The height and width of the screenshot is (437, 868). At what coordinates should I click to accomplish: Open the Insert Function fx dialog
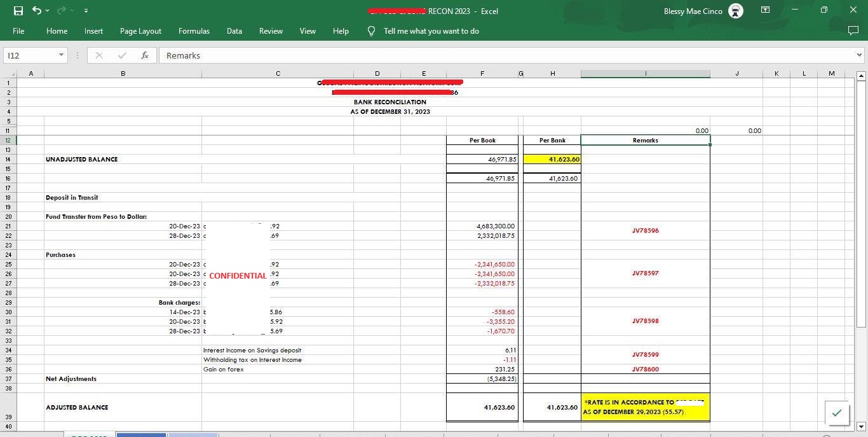(x=145, y=55)
